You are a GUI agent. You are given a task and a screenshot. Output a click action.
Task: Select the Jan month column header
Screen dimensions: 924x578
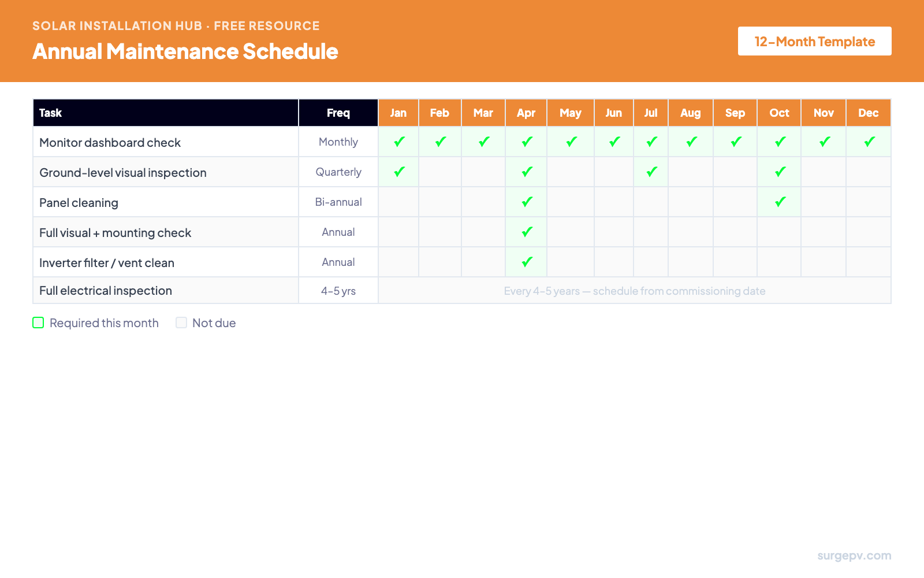(x=398, y=113)
